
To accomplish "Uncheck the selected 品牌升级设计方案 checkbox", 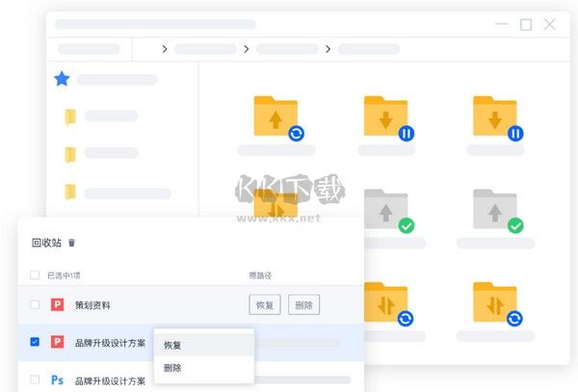I will 36,342.
